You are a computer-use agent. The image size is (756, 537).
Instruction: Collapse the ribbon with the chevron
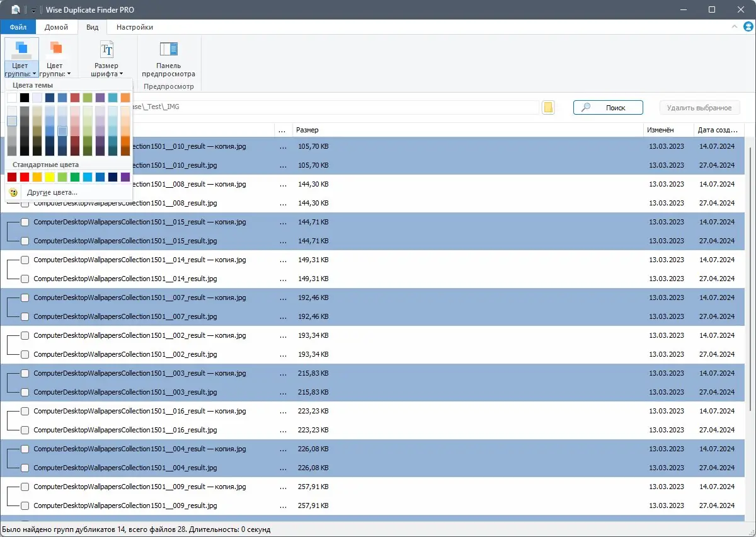pyautogui.click(x=735, y=27)
